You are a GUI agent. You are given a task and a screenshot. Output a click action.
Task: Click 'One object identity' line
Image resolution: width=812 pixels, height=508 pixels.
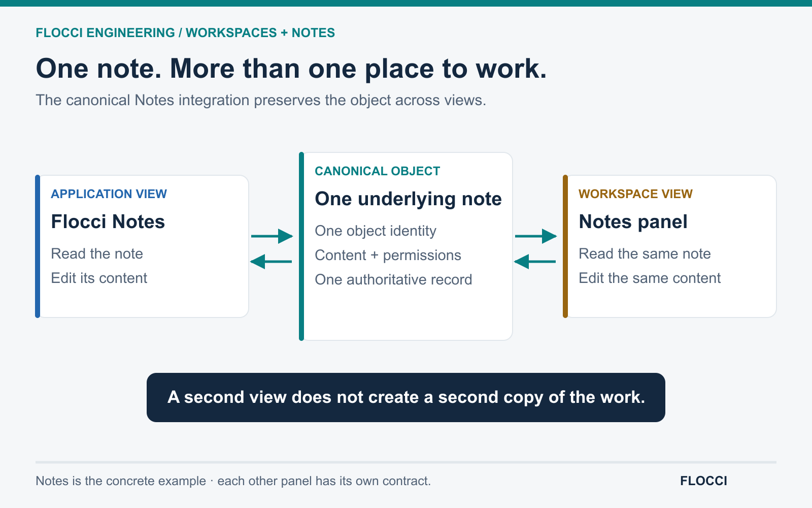(x=376, y=231)
